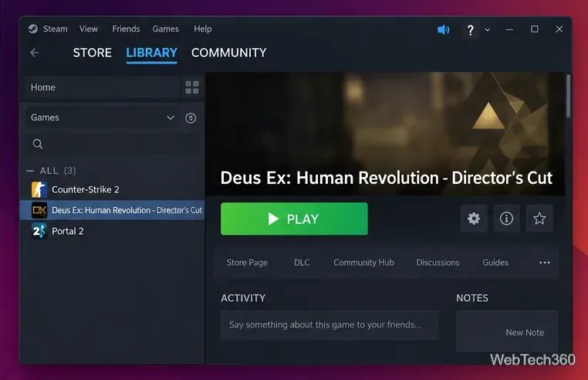Click the activity status text field
The width and height of the screenshot is (588, 380).
coord(329,325)
